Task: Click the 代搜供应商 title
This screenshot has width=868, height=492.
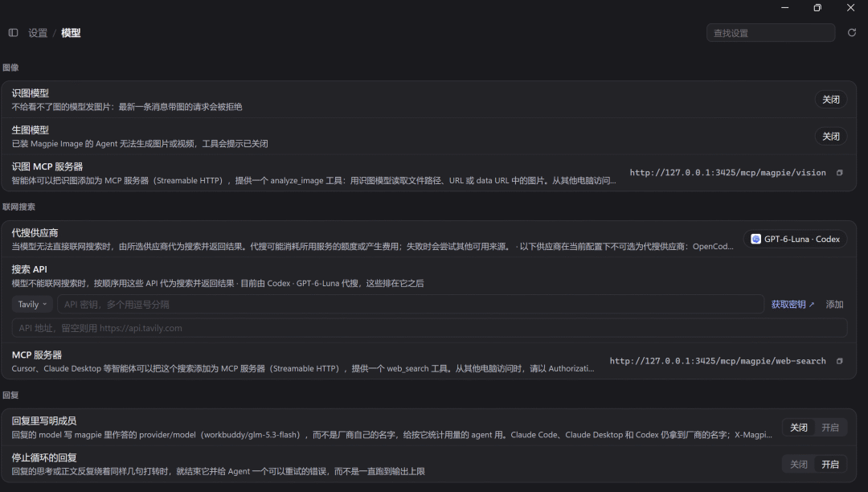Action: click(x=35, y=233)
